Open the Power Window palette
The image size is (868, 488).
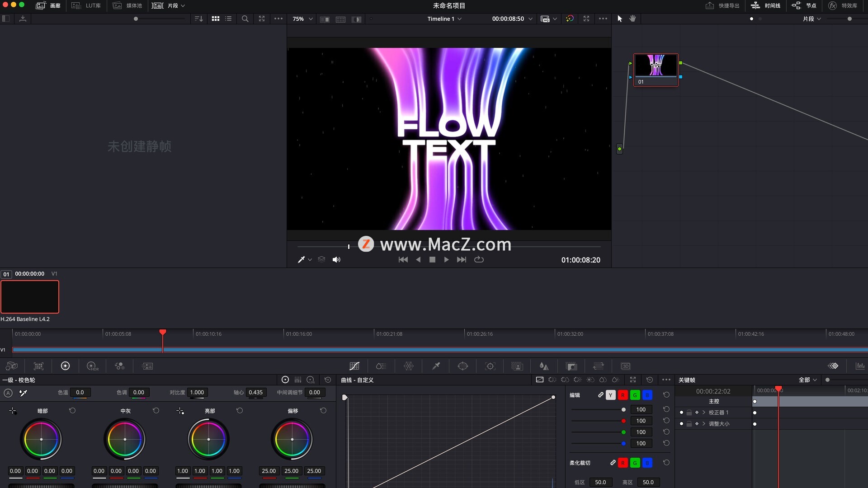(x=463, y=366)
